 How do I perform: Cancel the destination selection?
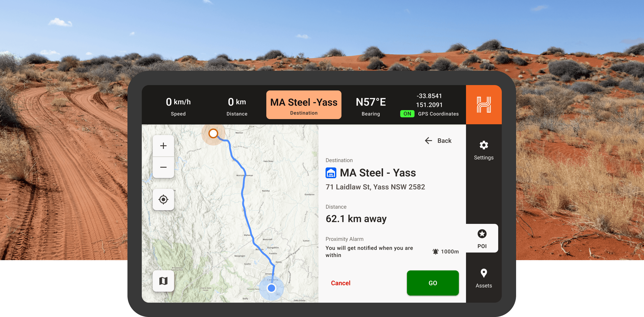[x=341, y=283]
